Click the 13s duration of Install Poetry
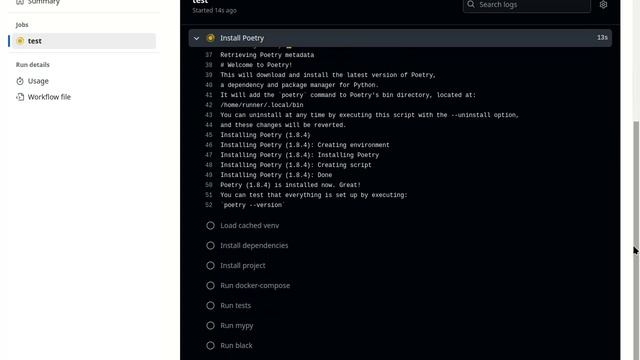Image resolution: width=640 pixels, height=360 pixels. click(x=602, y=38)
